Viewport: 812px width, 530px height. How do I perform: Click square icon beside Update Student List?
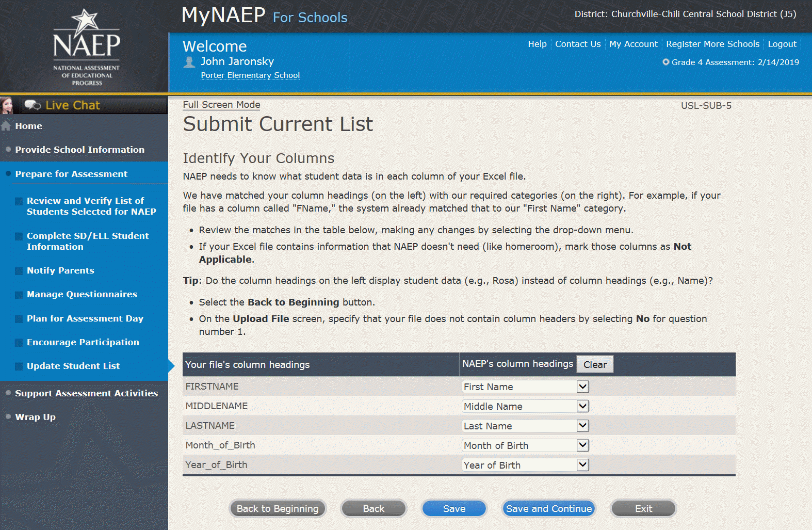(x=19, y=366)
